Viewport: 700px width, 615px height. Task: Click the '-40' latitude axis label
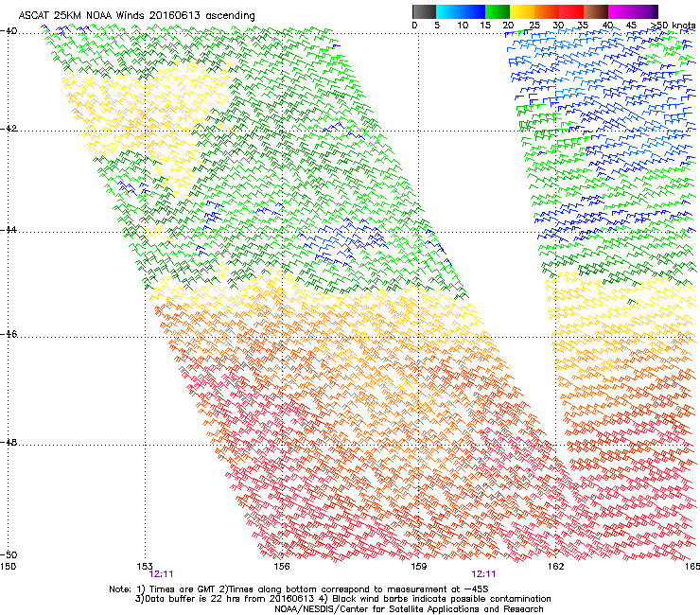(9, 31)
